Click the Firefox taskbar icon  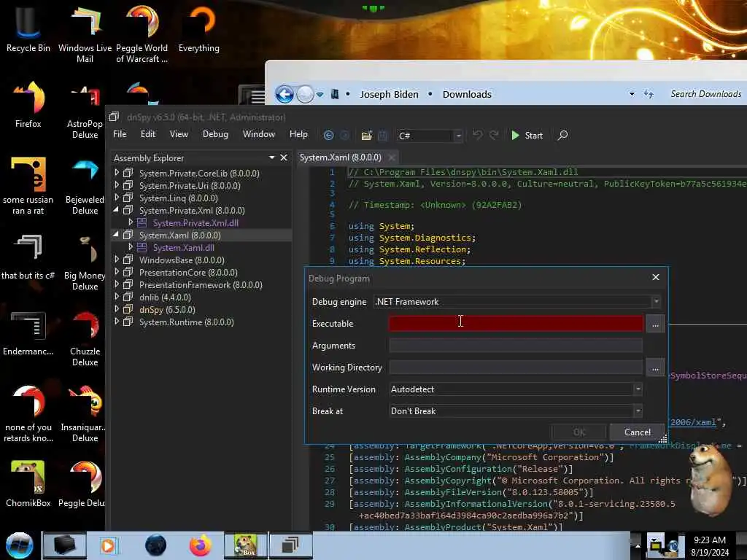(201, 545)
